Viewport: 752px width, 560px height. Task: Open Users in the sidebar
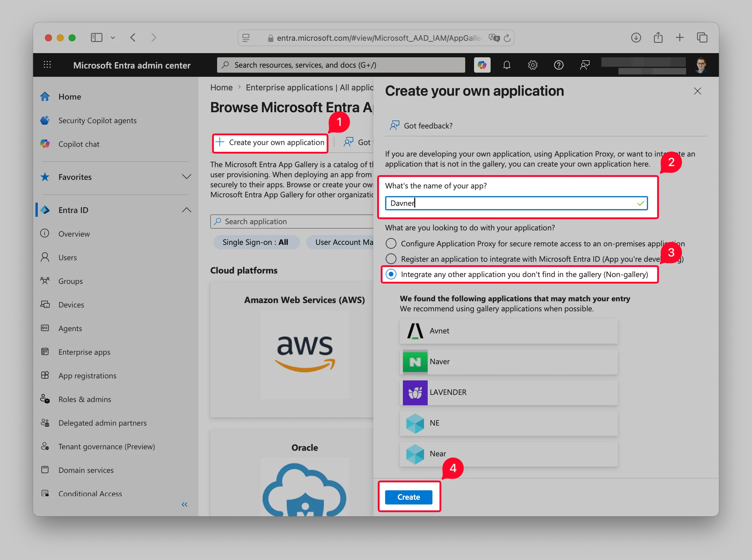click(x=67, y=257)
